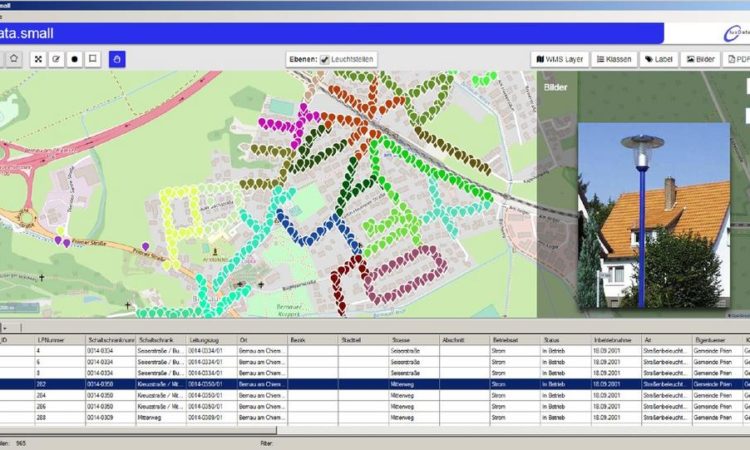Select the rectangle selection tool icon
This screenshot has width=750, height=450.
(93, 59)
